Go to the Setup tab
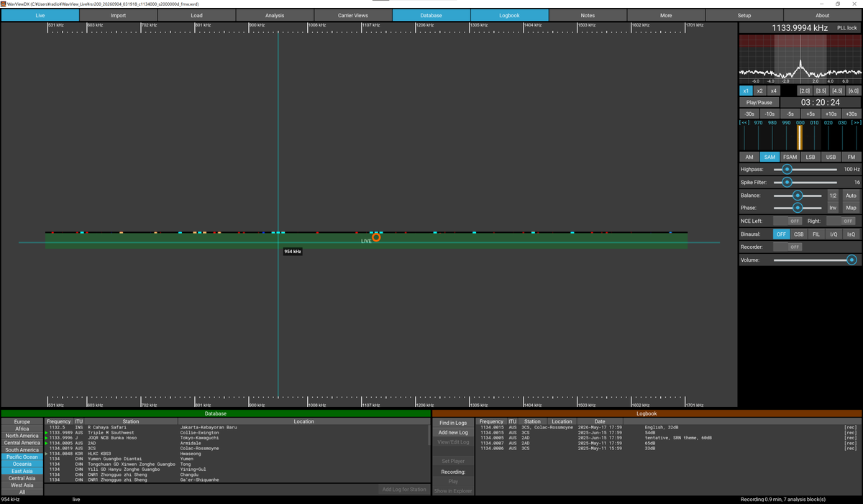This screenshot has height=504, width=863. 744,15
